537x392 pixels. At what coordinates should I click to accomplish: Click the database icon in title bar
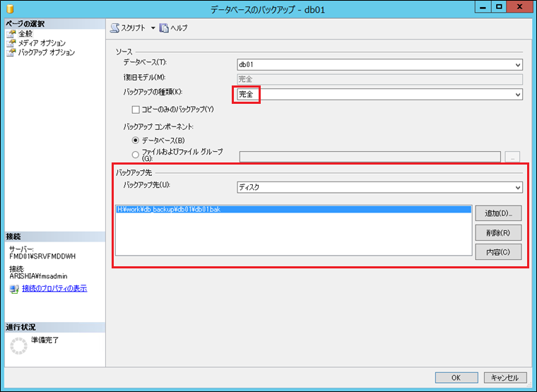[x=10, y=8]
